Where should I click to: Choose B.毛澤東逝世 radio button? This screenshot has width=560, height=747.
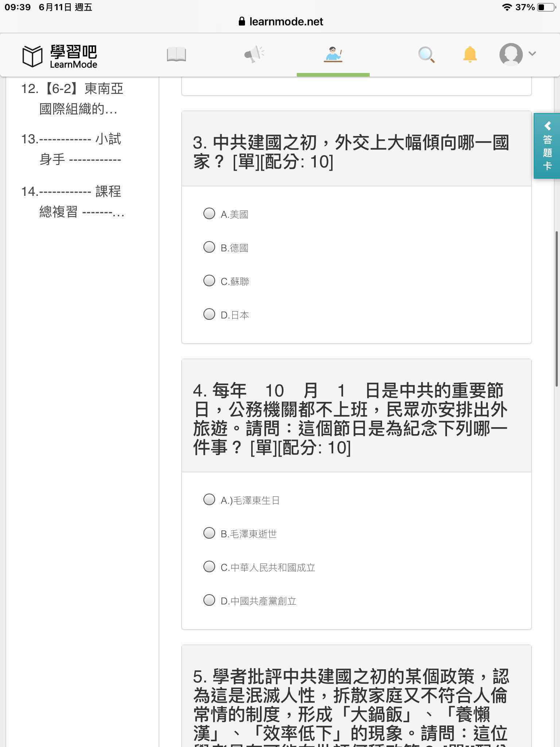click(209, 533)
